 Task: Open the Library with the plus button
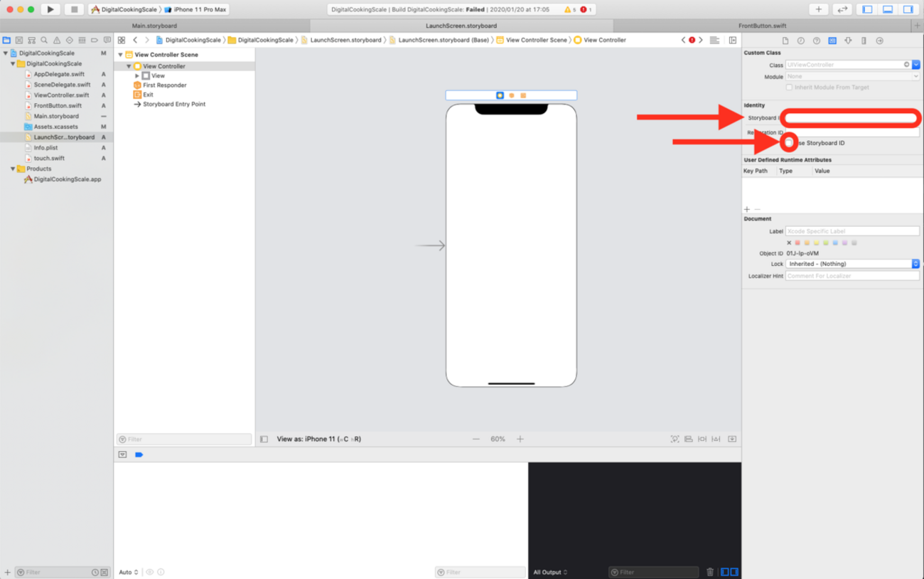point(819,9)
